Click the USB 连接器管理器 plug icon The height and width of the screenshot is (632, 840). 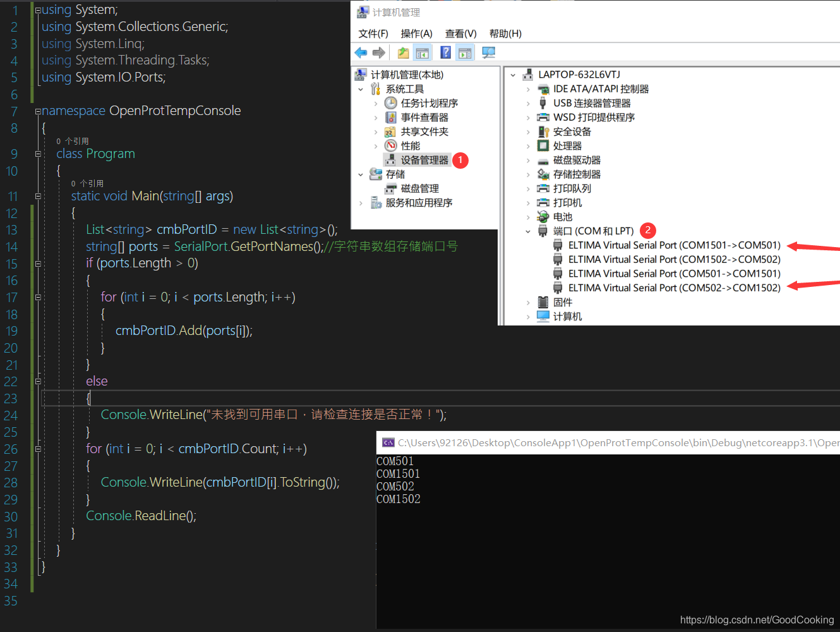click(543, 103)
